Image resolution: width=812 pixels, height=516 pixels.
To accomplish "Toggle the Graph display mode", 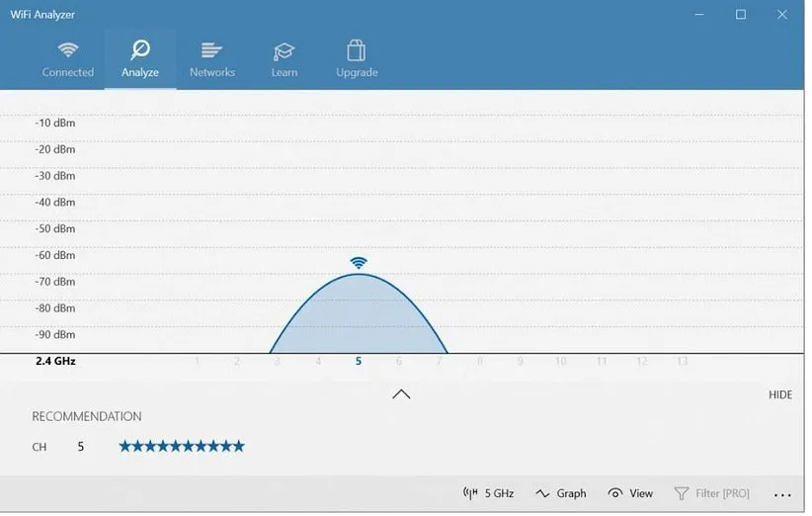I will (561, 493).
